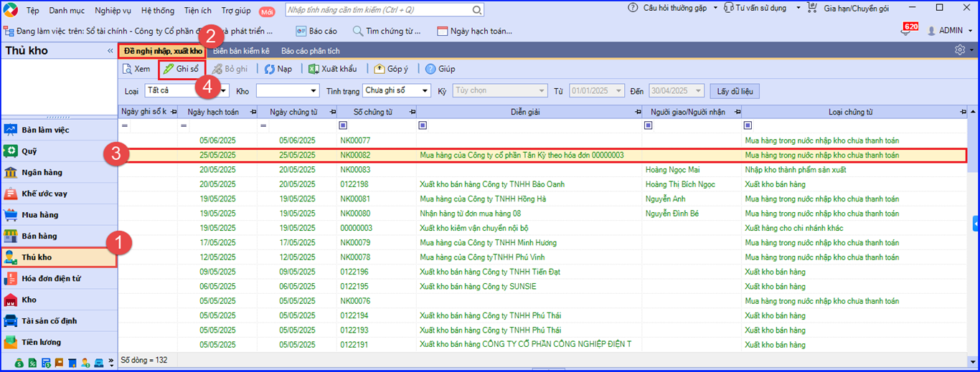The height and width of the screenshot is (372, 980).
Task: Click the Nạp refresh icon
Action: tap(270, 69)
